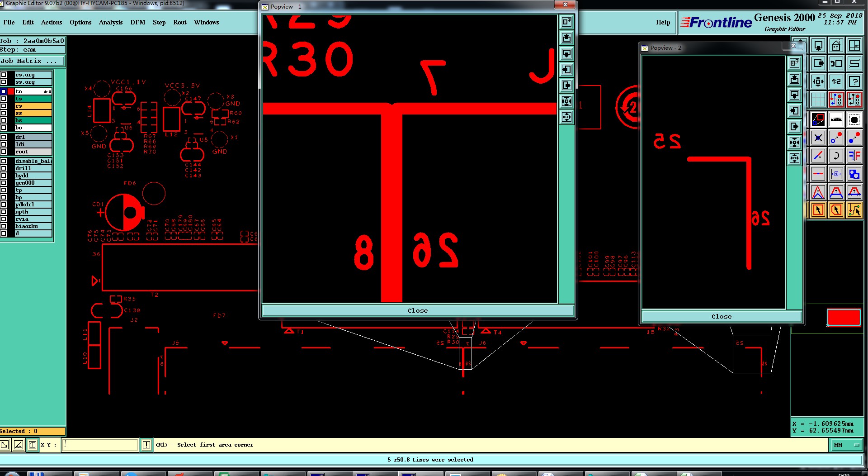The image size is (868, 476).
Task: Toggle the bs layer checkbox
Action: [x=4, y=120]
